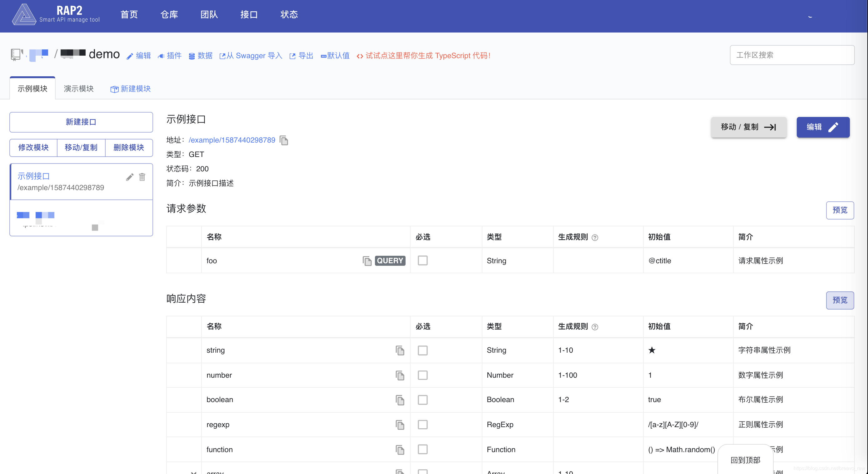Toggle required checkbox for foo
This screenshot has width=868, height=474.
pos(422,260)
